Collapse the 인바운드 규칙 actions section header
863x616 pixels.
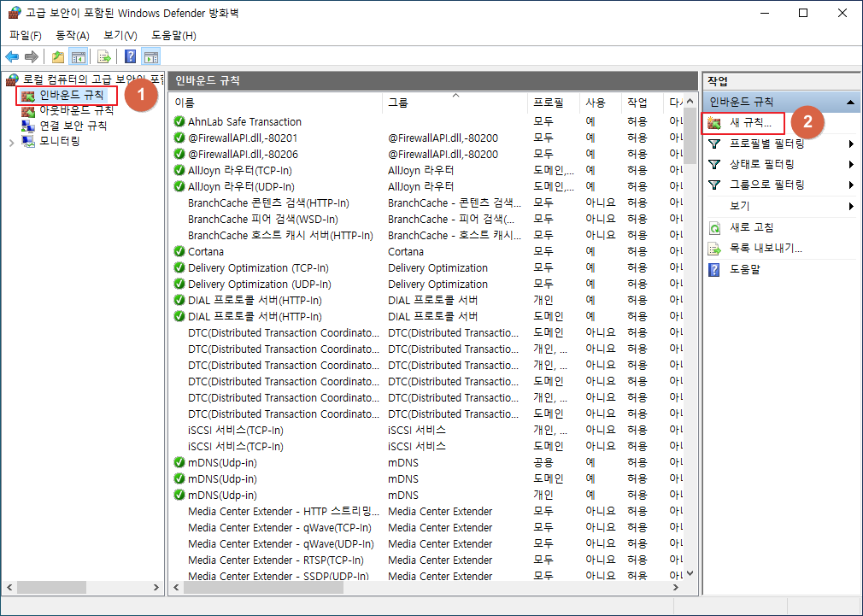coord(782,102)
